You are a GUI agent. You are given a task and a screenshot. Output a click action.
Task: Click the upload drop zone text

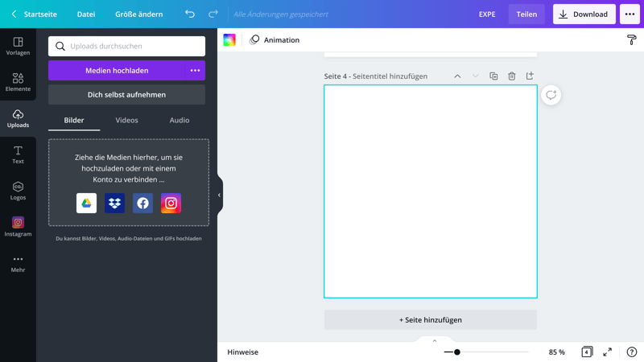coord(129,168)
